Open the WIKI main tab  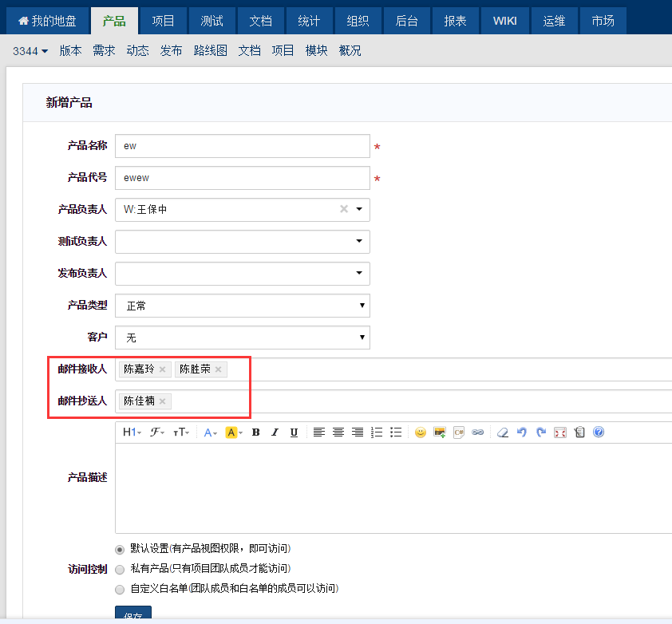[x=505, y=21]
